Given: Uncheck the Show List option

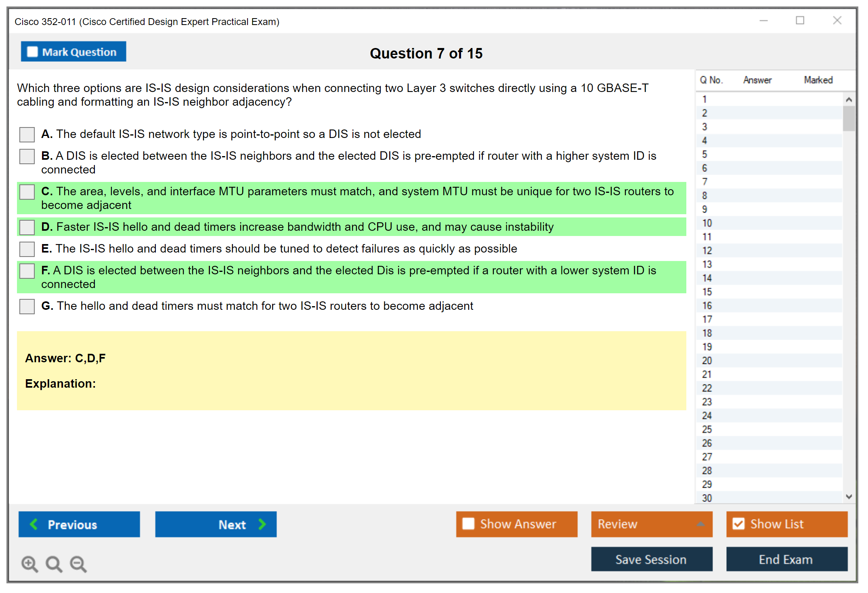Looking at the screenshot, I should tap(738, 524).
